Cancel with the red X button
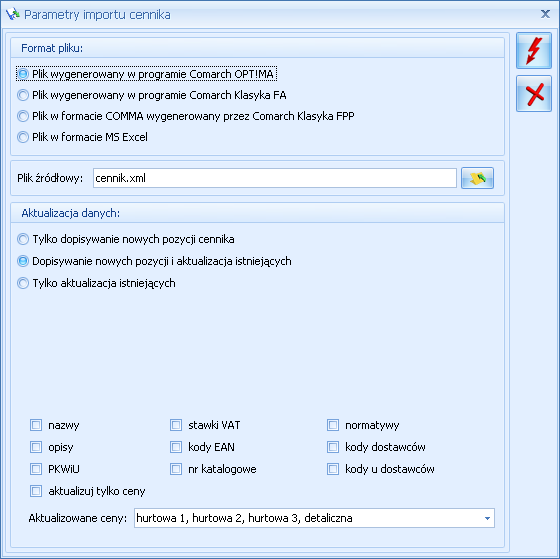Image resolution: width=560 pixels, height=559 pixels. click(534, 94)
